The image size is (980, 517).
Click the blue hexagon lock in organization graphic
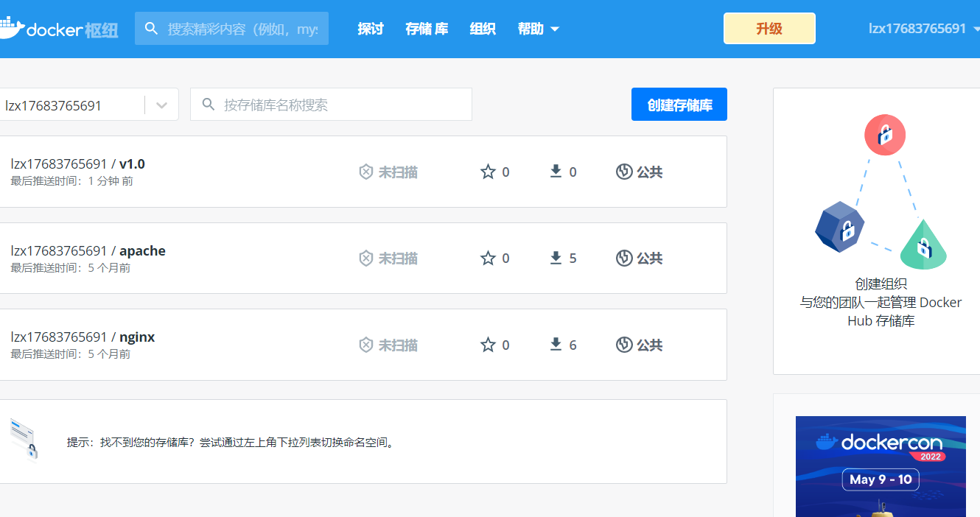840,228
